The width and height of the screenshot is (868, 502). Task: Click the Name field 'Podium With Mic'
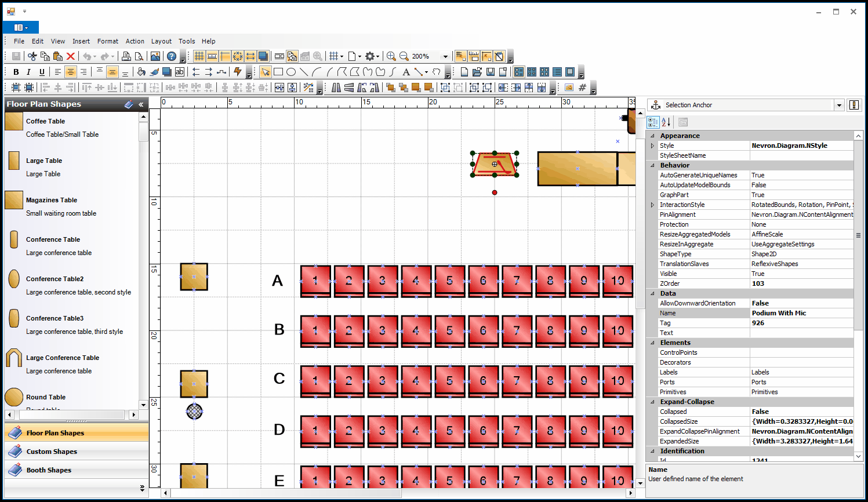pos(802,313)
